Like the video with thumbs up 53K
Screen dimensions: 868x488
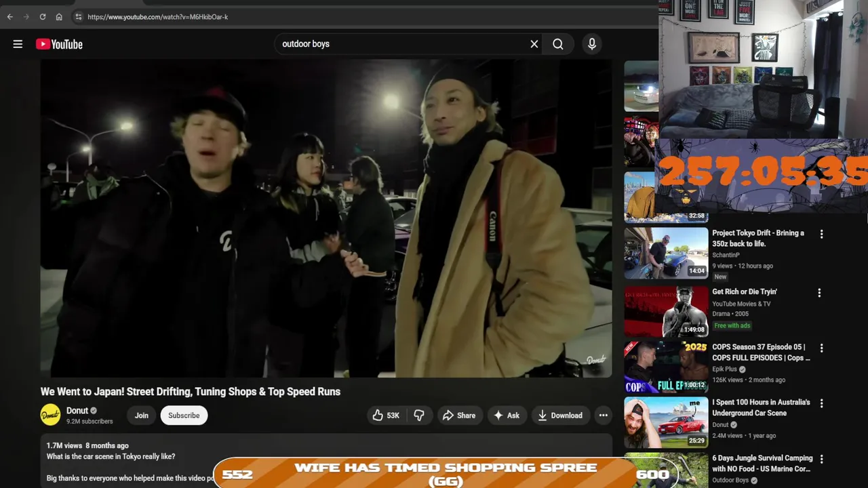pyautogui.click(x=386, y=415)
